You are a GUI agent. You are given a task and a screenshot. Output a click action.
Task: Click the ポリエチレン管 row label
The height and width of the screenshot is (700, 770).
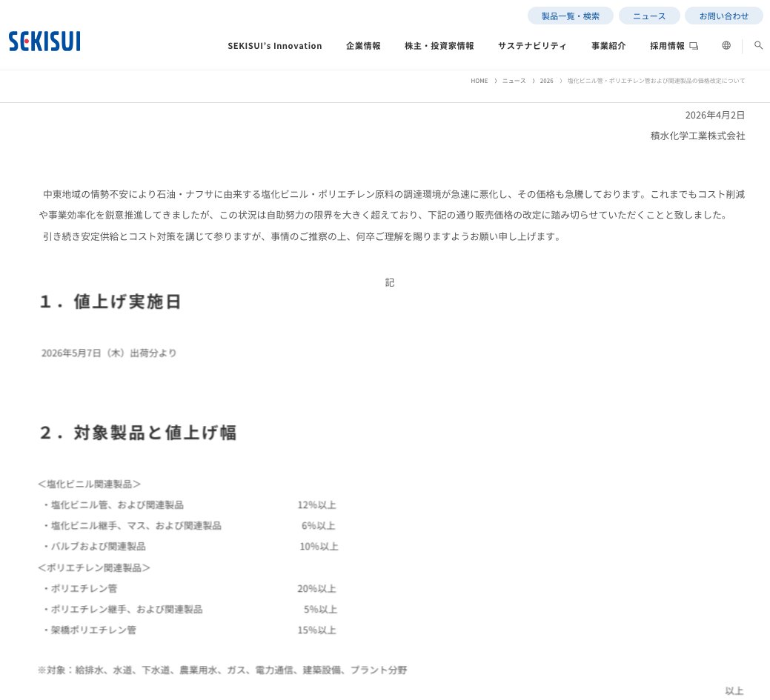[80, 588]
